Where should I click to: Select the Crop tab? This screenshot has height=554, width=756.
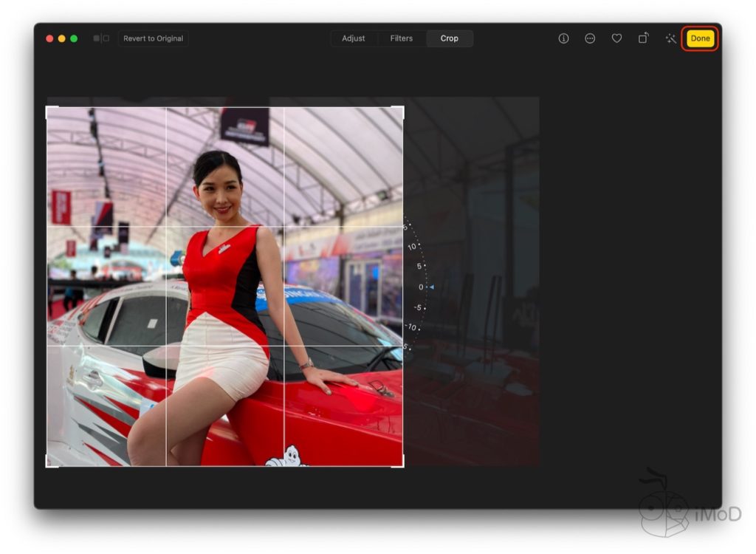pyautogui.click(x=449, y=38)
